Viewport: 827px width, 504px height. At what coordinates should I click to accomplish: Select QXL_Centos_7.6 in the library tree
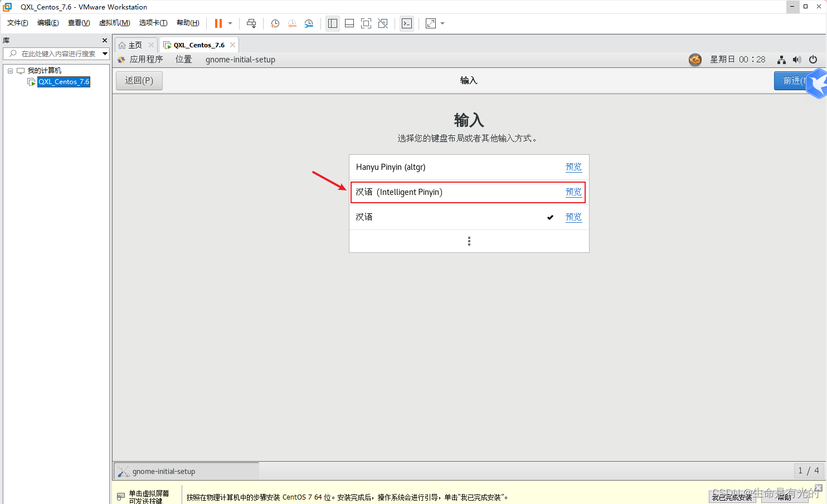[64, 82]
